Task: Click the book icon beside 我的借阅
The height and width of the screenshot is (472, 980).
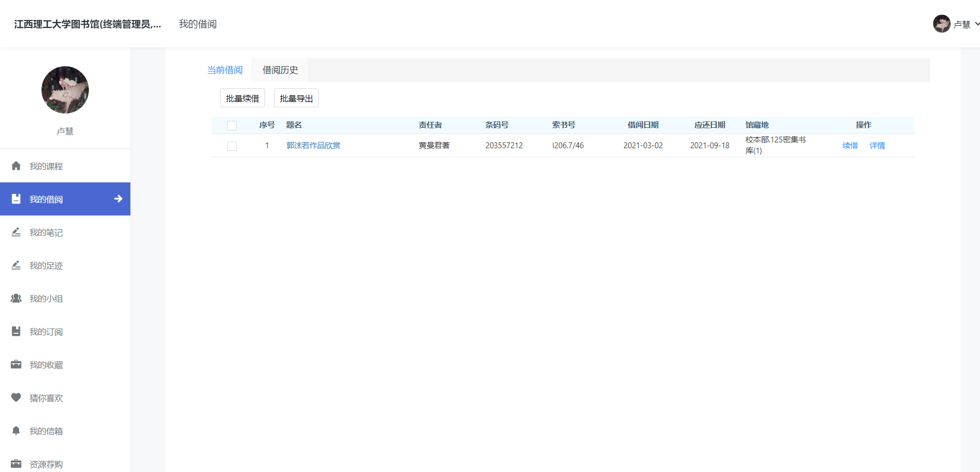Action: click(16, 199)
